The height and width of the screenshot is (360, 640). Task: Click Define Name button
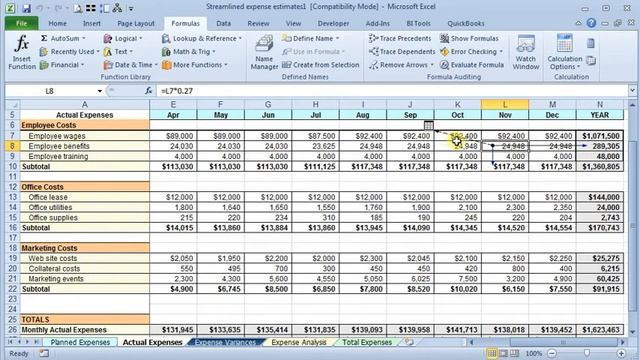[x=310, y=38]
